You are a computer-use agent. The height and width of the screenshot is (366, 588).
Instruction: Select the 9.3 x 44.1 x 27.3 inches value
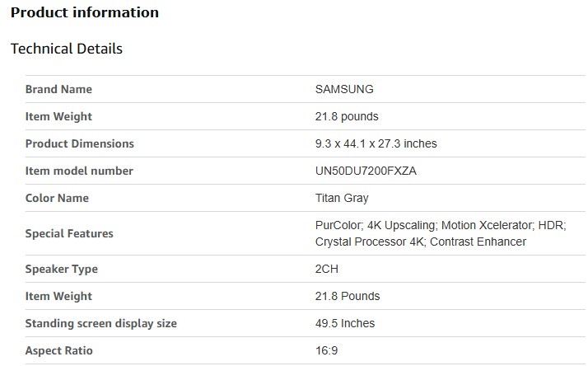[x=376, y=143]
